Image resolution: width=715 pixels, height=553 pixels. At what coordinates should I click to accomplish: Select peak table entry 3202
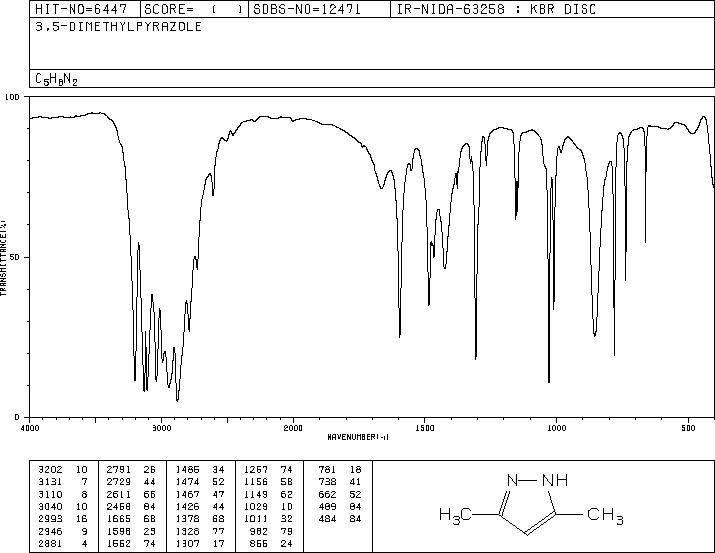[50, 470]
